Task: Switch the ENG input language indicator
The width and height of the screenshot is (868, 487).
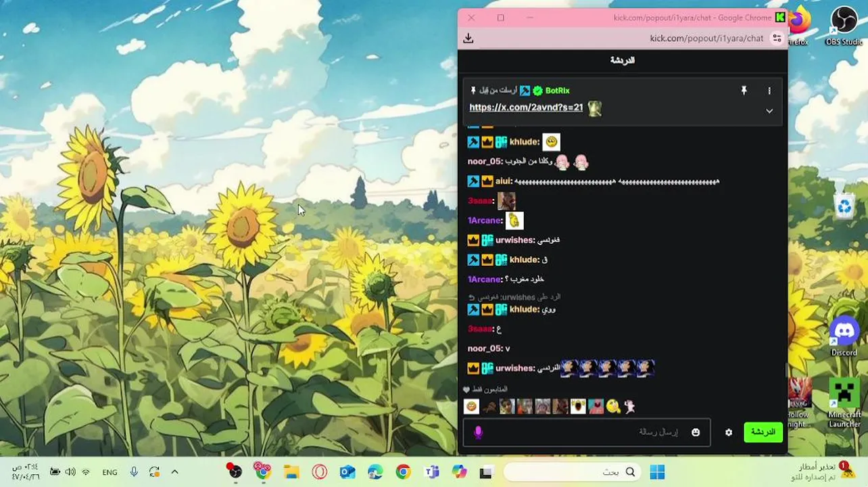Action: pos(110,472)
